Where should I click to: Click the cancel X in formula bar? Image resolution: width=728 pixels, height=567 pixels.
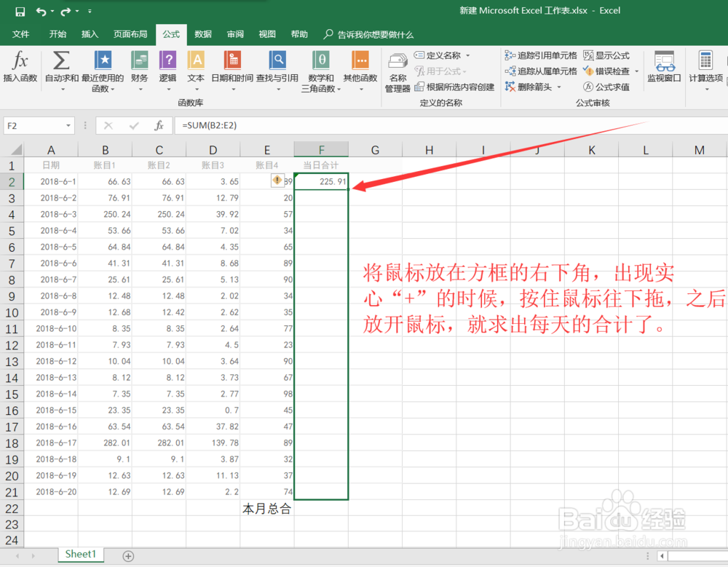tap(108, 125)
